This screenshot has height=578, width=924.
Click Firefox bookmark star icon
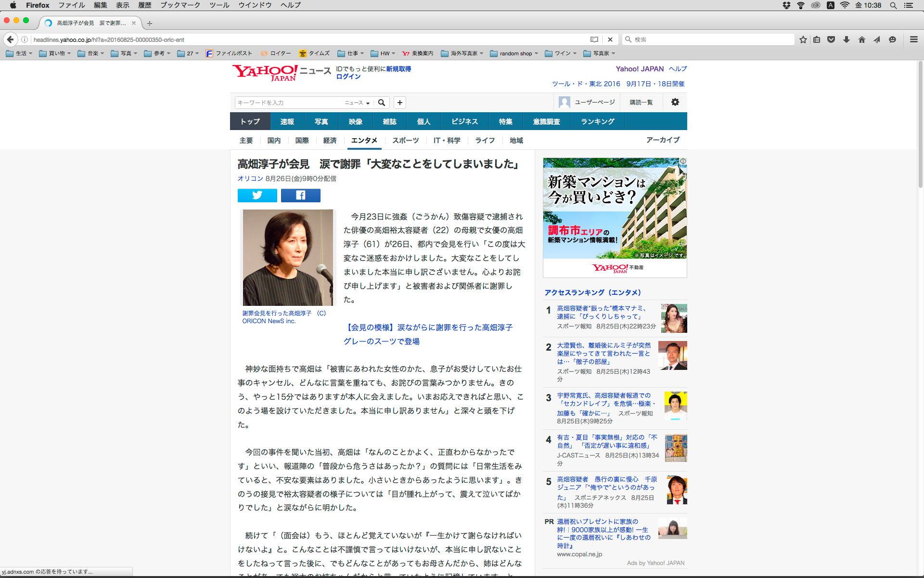pos(803,39)
